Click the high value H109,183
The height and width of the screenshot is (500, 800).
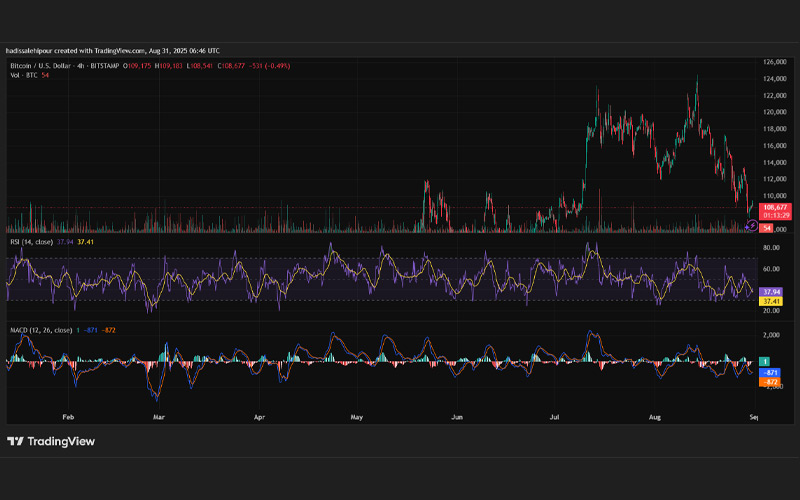(168, 66)
